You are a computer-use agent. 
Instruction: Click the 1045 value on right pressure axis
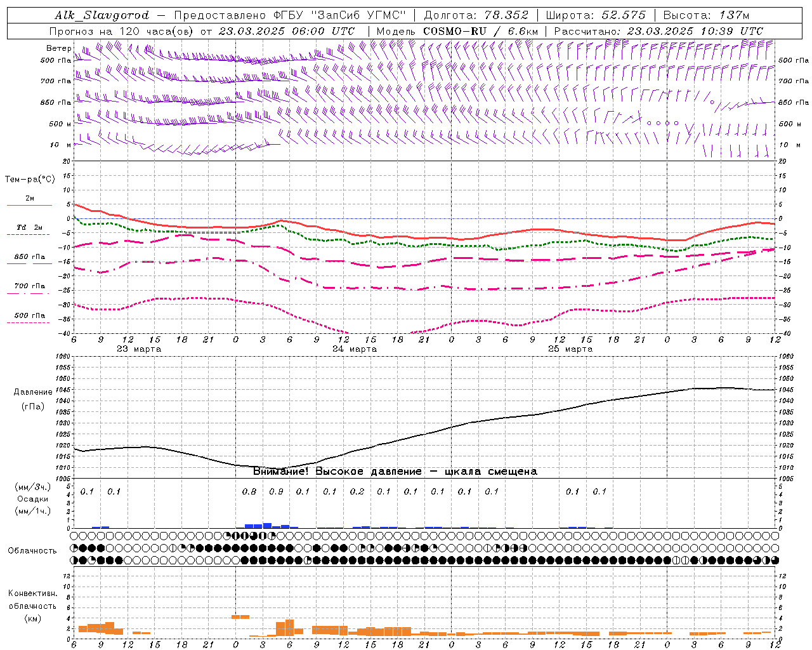pos(785,390)
